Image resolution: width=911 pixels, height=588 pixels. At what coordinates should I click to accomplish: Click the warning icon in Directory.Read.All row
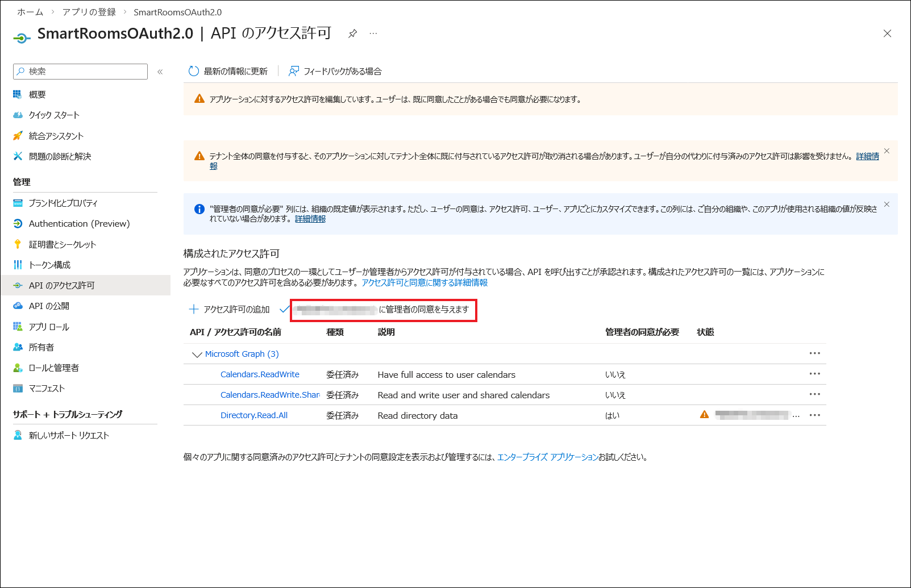[x=705, y=415]
